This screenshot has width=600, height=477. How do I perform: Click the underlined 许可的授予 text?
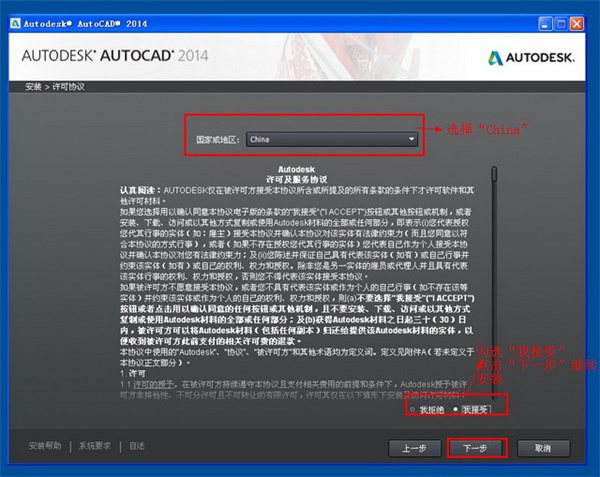pos(153,384)
